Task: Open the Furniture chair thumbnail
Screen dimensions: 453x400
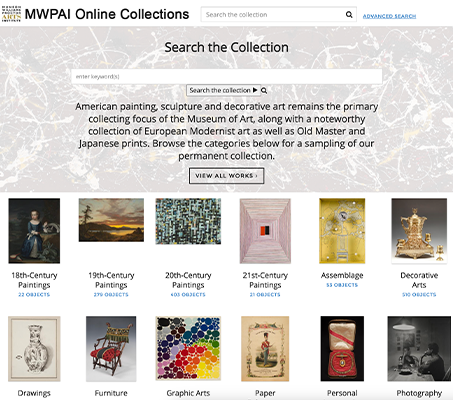Action: (111, 349)
